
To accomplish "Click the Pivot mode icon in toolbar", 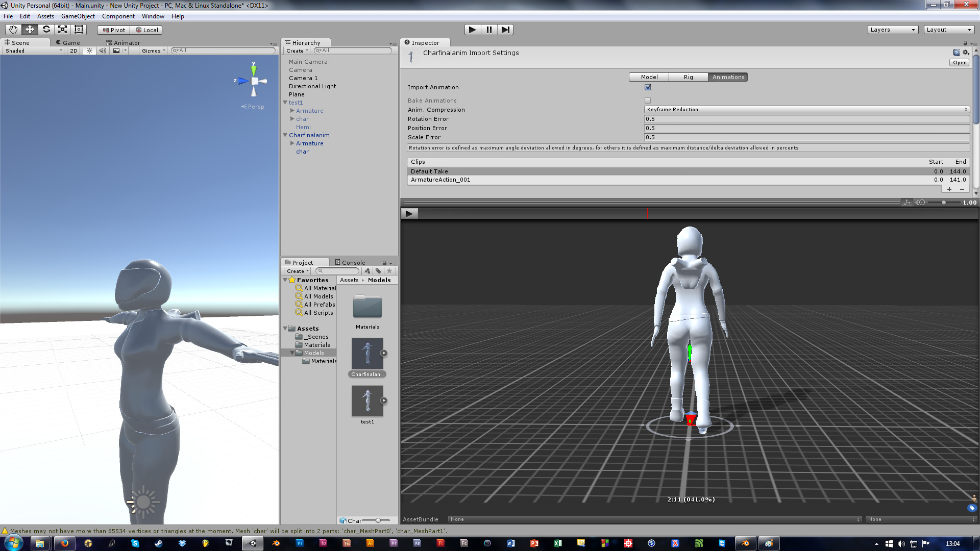I will 105,30.
